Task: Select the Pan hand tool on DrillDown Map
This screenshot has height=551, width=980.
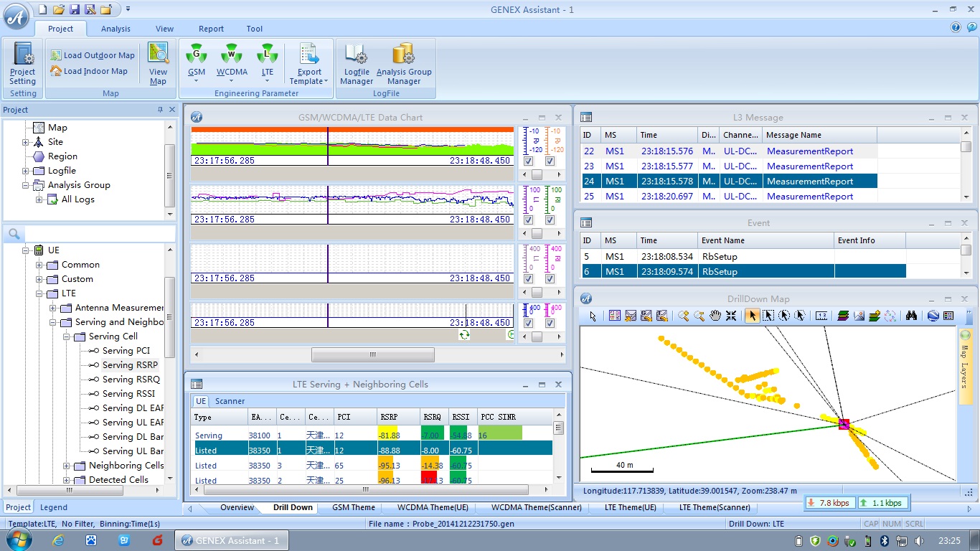Action: (x=715, y=316)
